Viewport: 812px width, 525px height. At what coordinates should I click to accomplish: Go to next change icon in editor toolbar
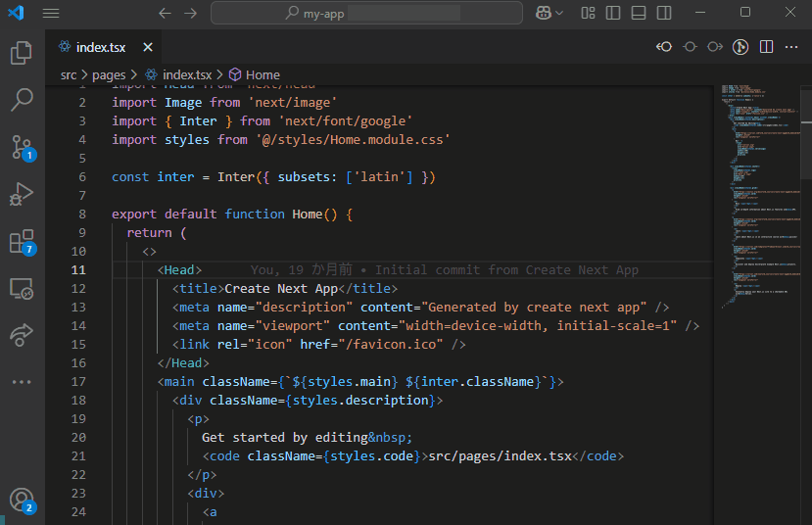[715, 47]
